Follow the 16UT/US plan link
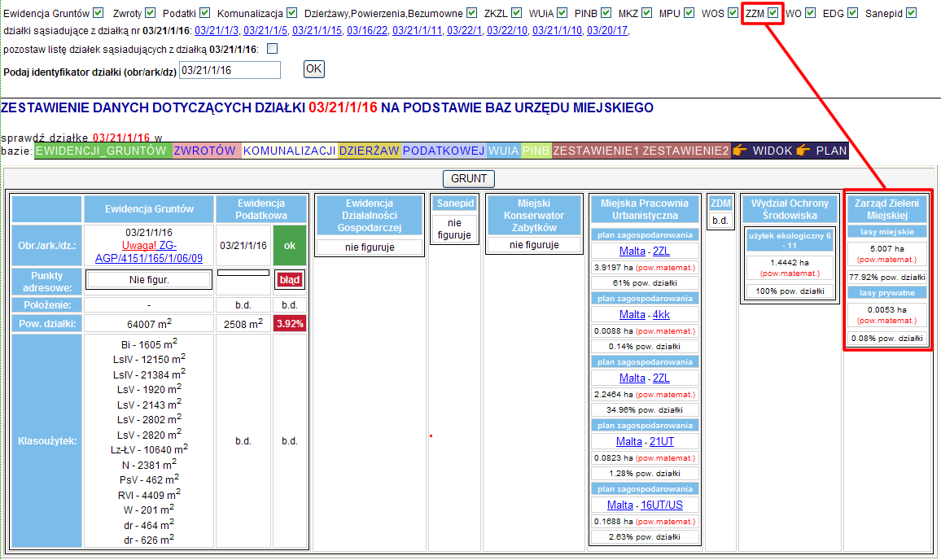The height and width of the screenshot is (560, 941). pyautogui.click(x=662, y=505)
